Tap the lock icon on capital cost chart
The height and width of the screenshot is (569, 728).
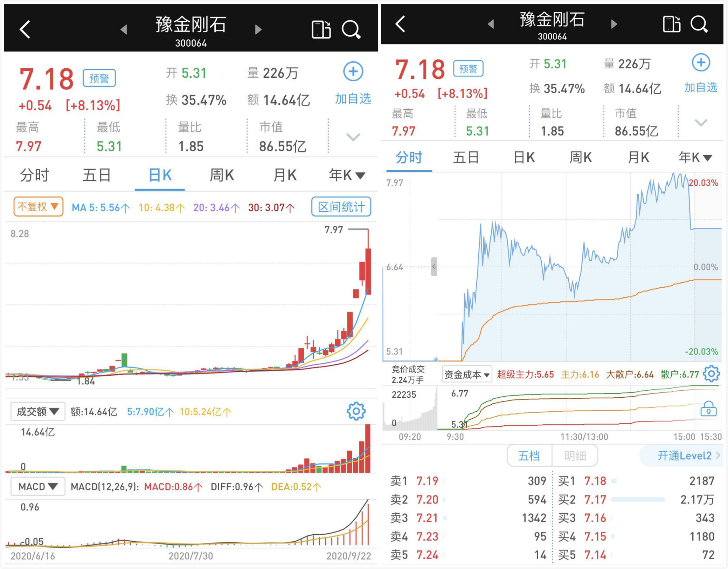pos(708,409)
